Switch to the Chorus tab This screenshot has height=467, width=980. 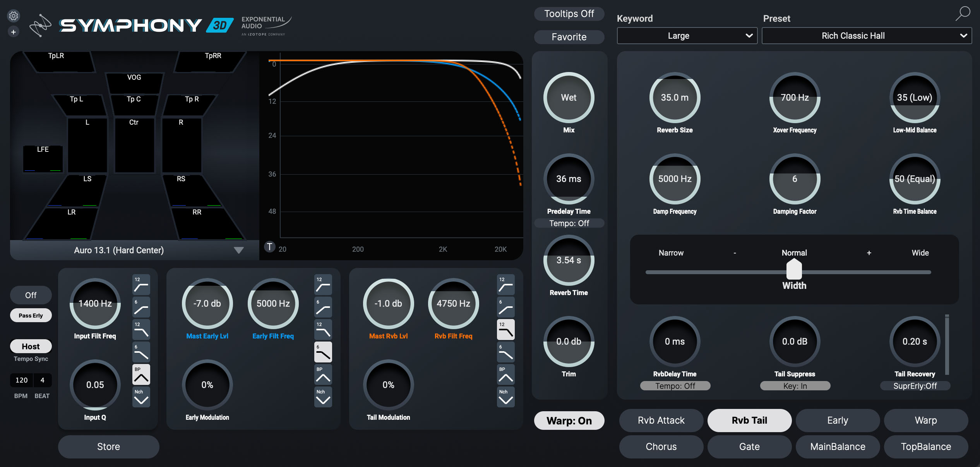click(661, 446)
